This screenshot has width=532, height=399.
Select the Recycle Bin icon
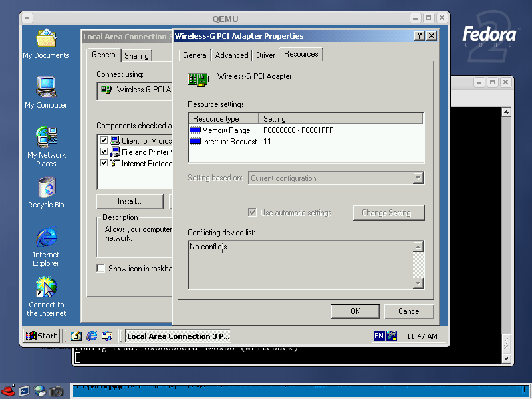click(x=46, y=193)
